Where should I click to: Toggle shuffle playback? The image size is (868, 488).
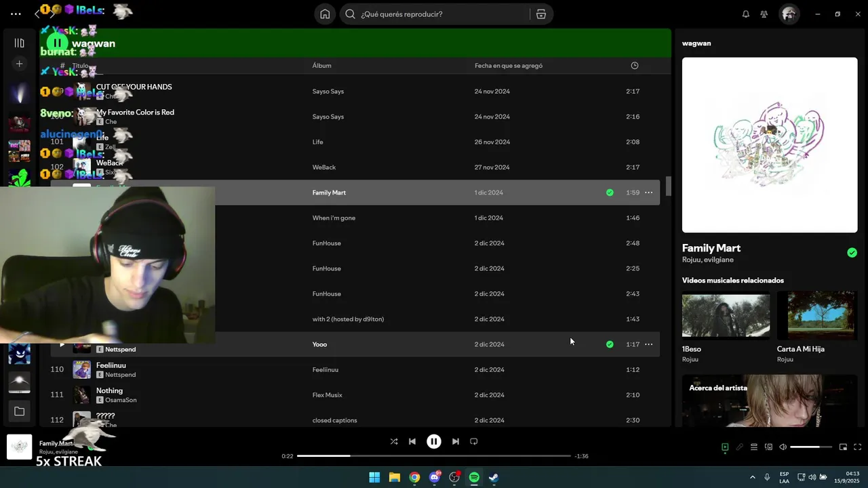point(394,441)
